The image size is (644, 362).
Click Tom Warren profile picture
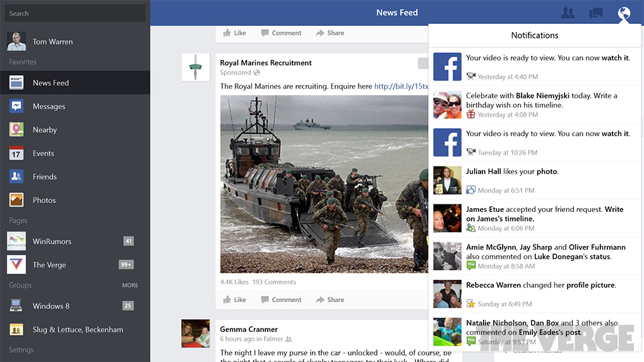(16, 42)
